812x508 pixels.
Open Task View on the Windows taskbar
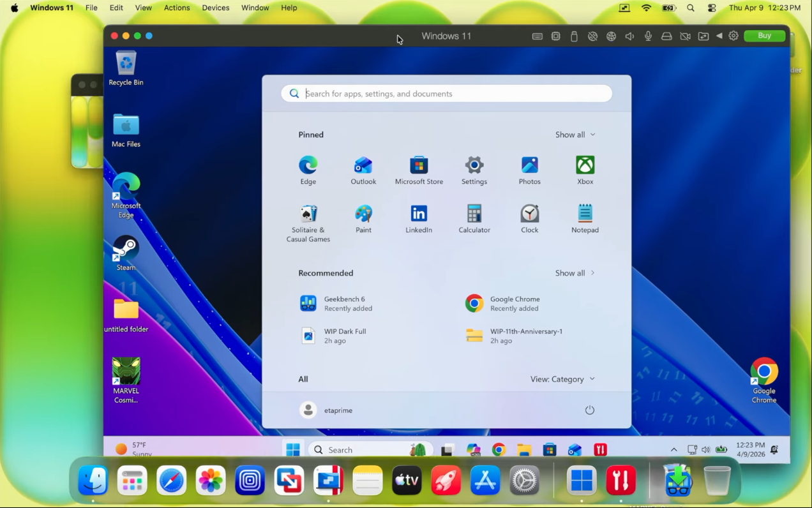[x=447, y=450]
